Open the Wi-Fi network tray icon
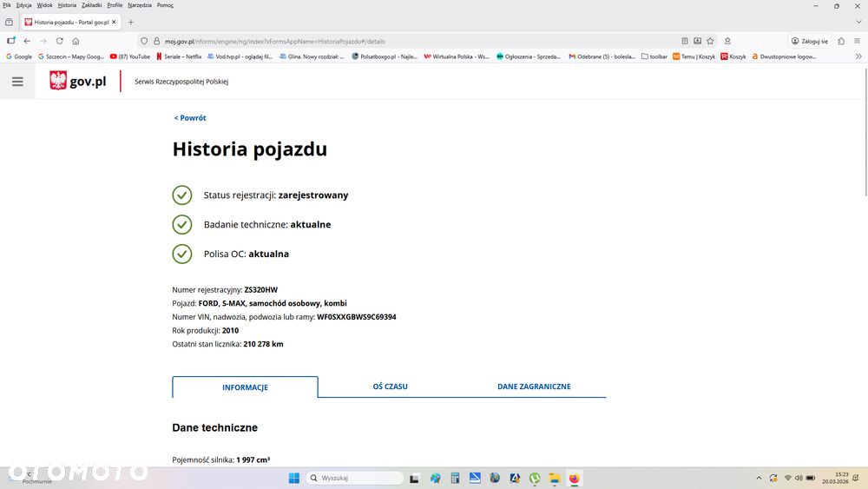Image resolution: width=868 pixels, height=489 pixels. click(788, 478)
